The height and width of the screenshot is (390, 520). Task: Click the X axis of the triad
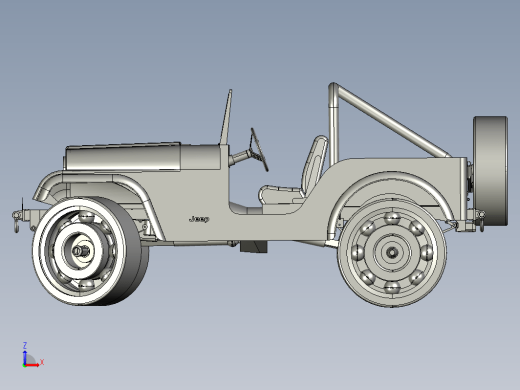pos(33,365)
